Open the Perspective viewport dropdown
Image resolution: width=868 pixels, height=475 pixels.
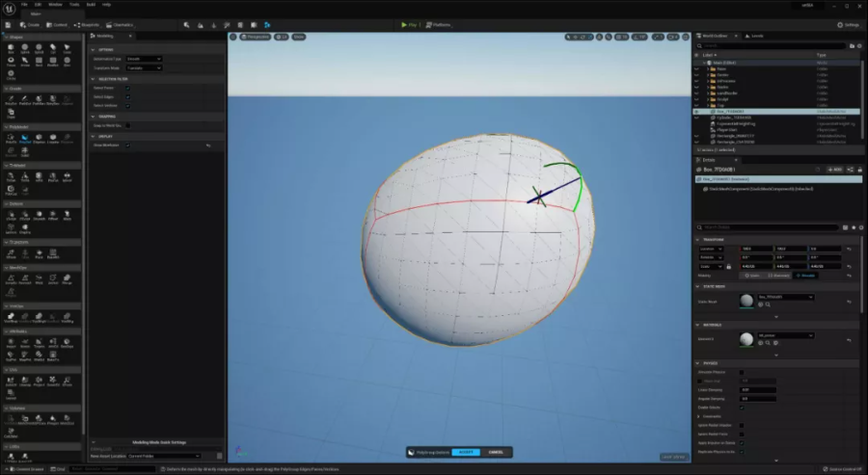pos(256,37)
